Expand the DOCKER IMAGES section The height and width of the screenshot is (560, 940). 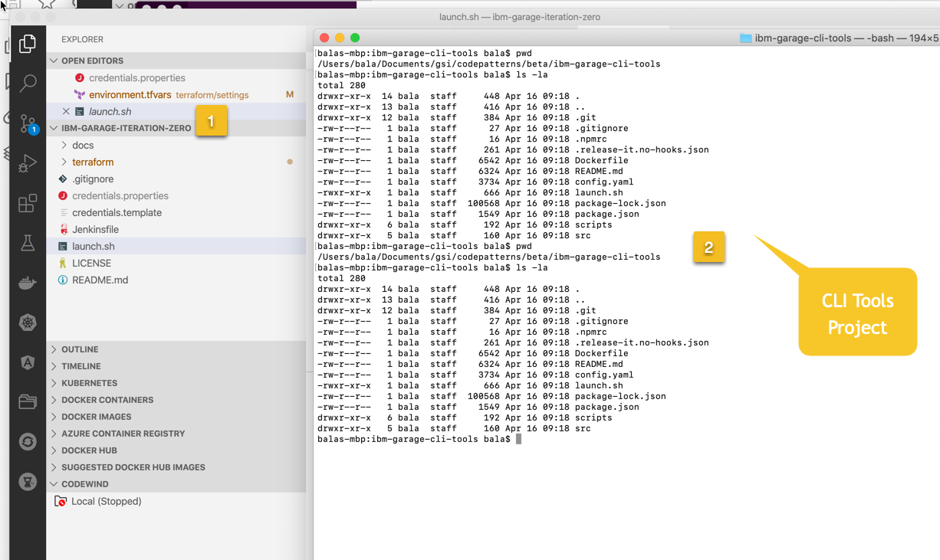click(54, 417)
